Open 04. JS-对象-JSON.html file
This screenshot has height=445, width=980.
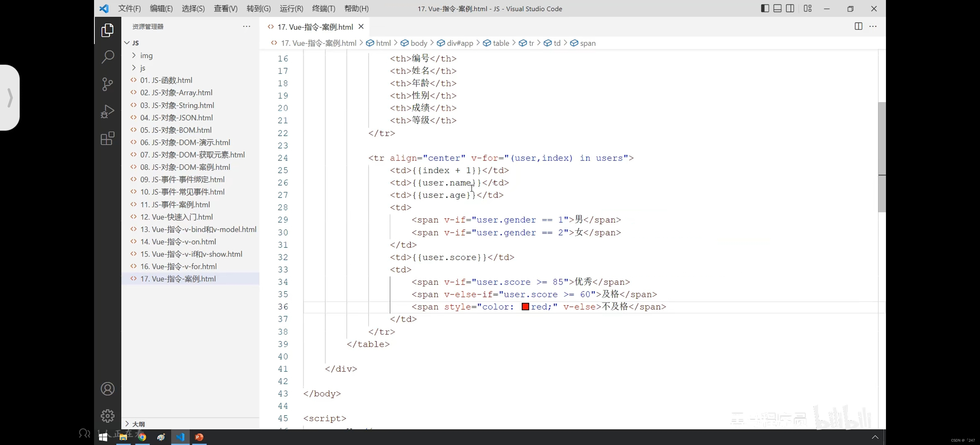coord(190,117)
